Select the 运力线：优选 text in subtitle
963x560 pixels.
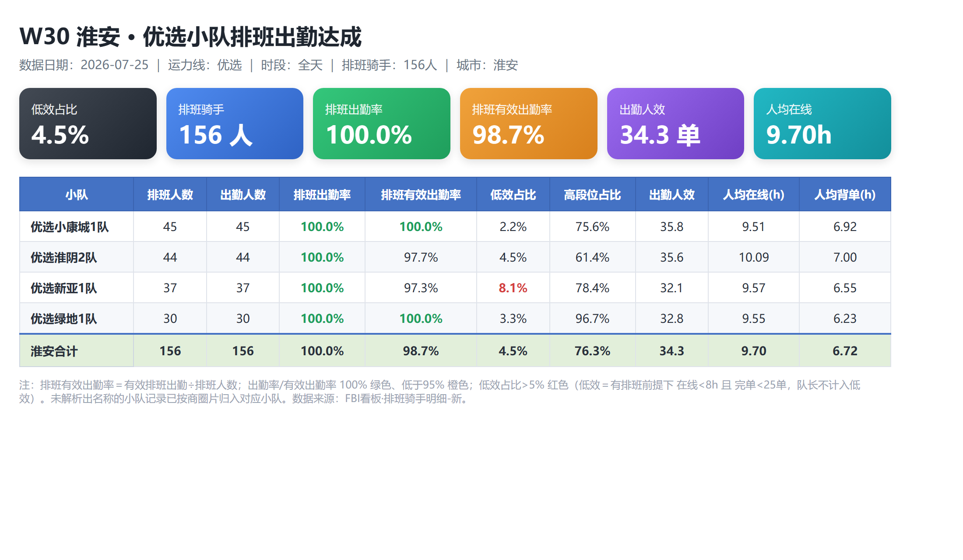click(205, 65)
